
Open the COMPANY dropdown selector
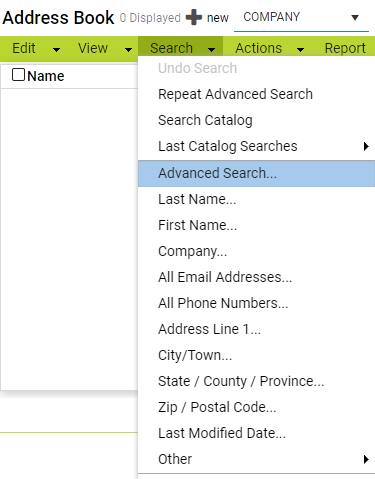point(301,17)
